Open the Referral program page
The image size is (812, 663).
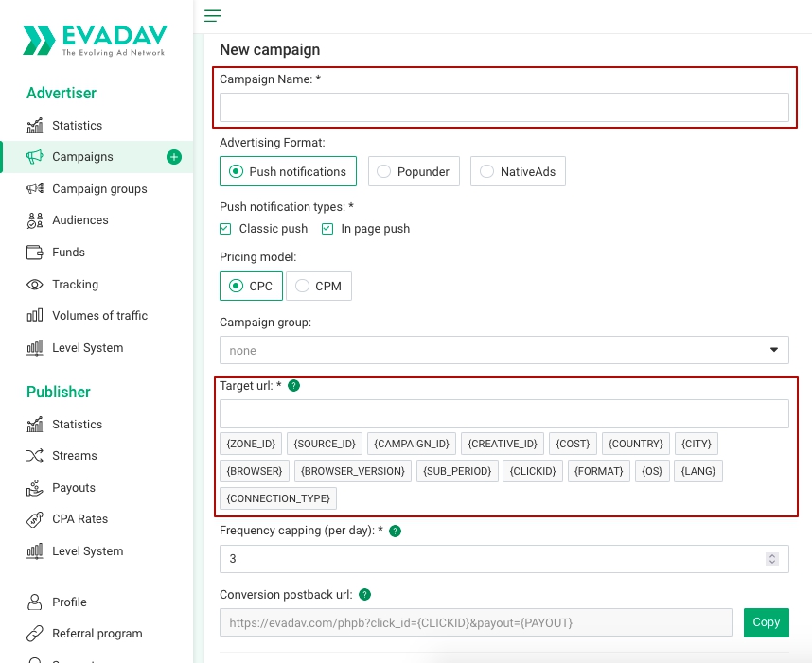96,633
